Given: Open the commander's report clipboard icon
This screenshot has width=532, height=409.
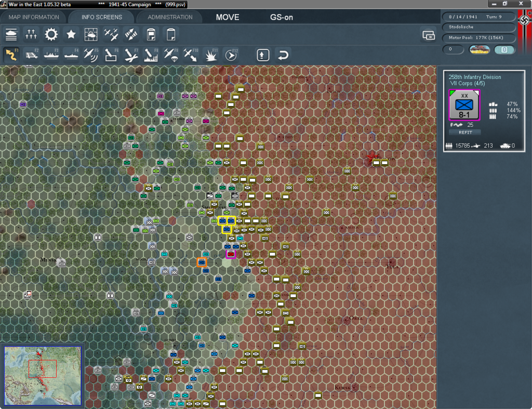Looking at the screenshot, I should coord(151,34).
